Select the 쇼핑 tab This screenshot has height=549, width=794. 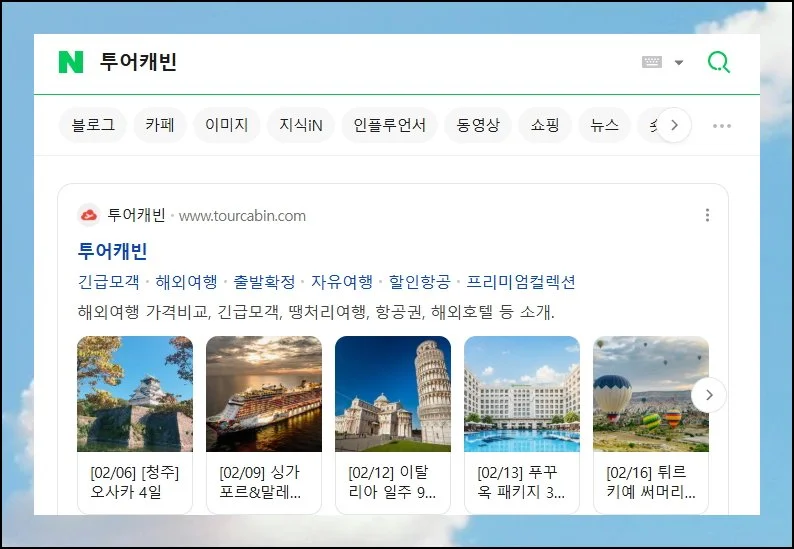click(545, 126)
